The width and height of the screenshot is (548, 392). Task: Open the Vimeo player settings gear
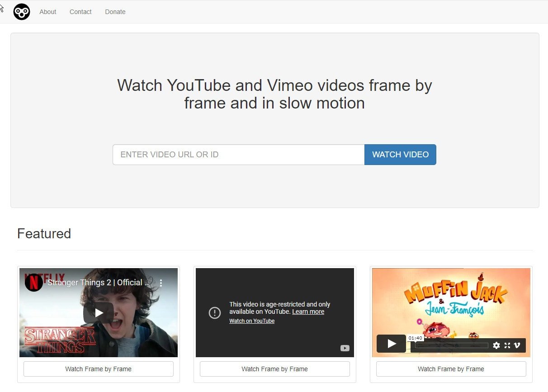coord(496,345)
